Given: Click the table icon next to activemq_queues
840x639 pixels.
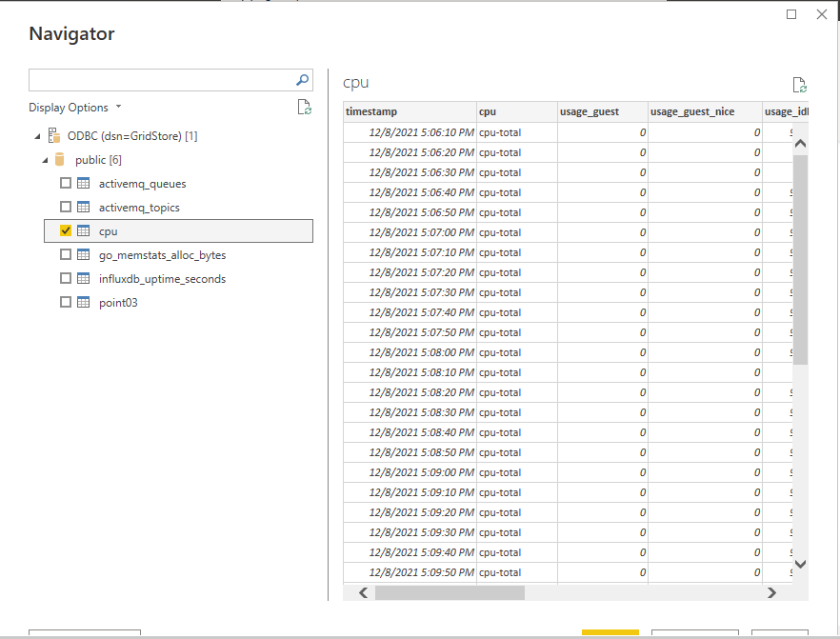Looking at the screenshot, I should pyautogui.click(x=83, y=184).
